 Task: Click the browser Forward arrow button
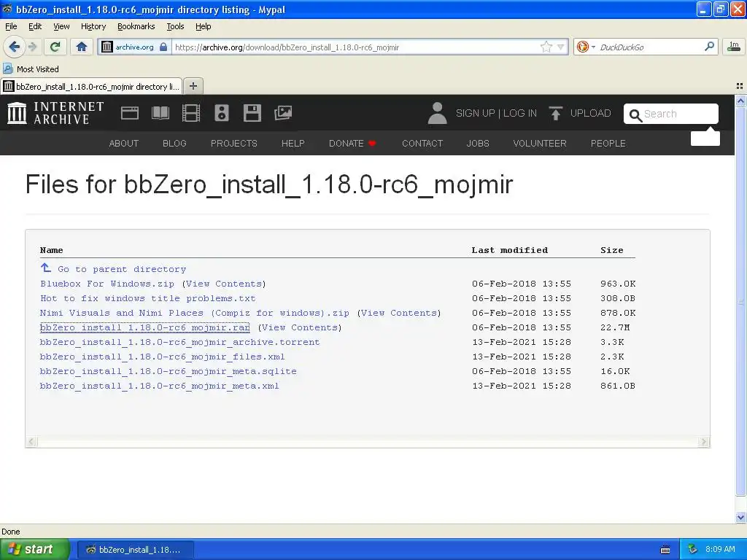[x=33, y=47]
